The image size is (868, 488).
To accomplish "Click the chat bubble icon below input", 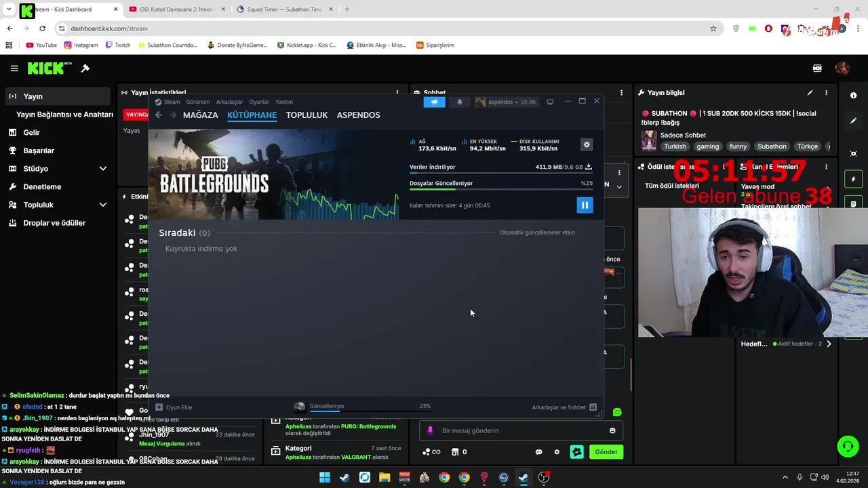I will click(538, 452).
